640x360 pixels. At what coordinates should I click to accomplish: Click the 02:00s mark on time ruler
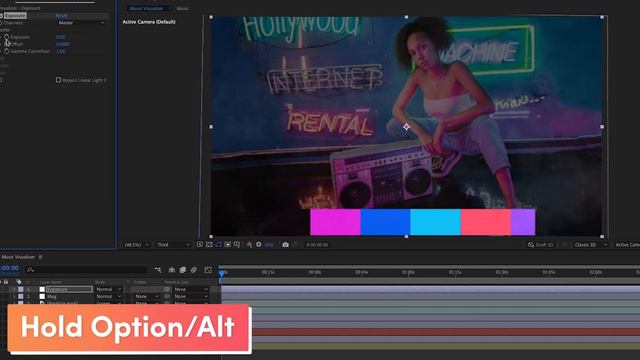pos(596,272)
